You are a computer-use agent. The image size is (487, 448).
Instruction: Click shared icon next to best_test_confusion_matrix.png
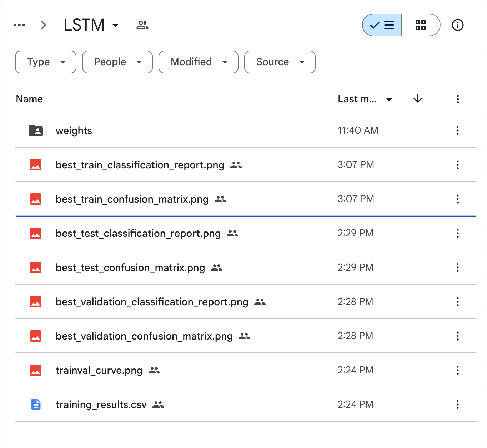click(217, 268)
